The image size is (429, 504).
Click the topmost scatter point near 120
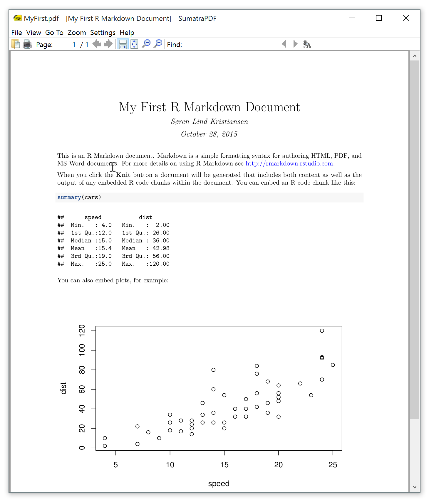coord(322,331)
